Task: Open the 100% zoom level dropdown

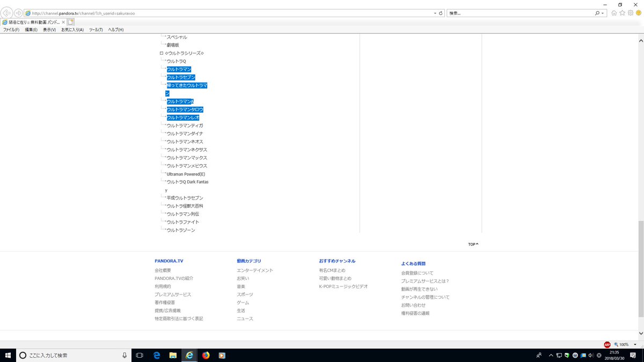Action: (635, 344)
